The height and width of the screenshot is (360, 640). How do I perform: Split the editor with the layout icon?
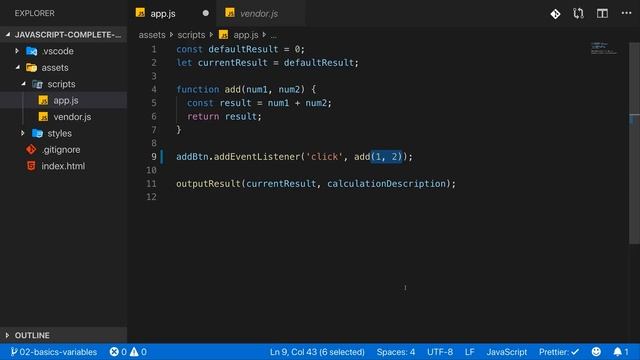pos(602,13)
